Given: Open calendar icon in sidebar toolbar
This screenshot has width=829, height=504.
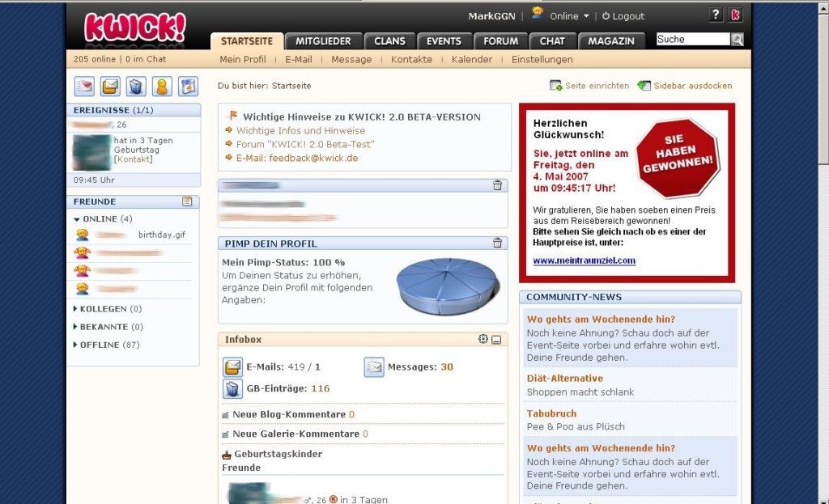Looking at the screenshot, I should 188,86.
